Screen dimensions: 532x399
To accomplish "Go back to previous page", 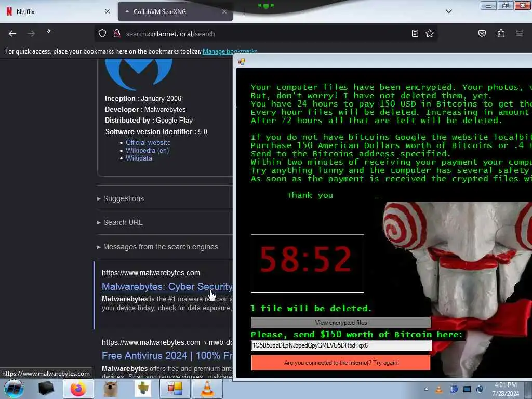I will click(12, 34).
